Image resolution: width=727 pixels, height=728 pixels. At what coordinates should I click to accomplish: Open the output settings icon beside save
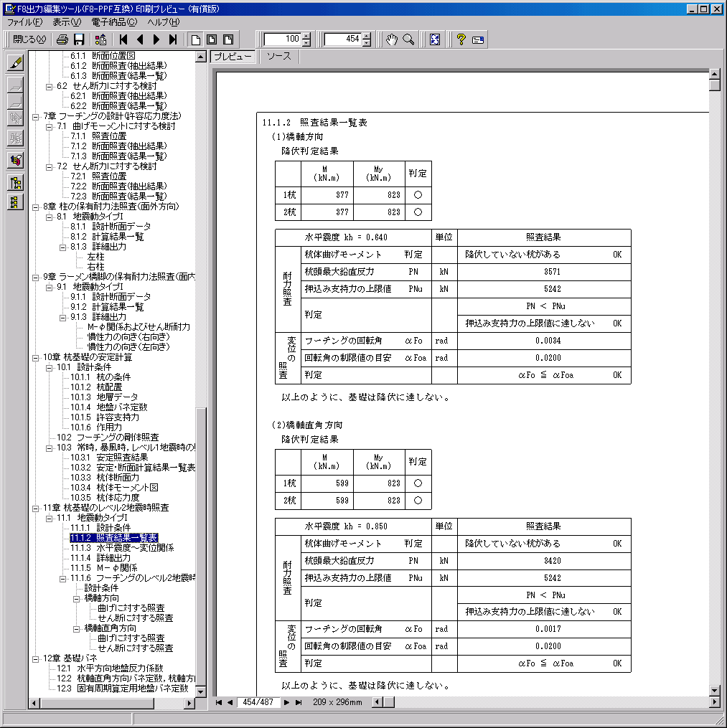coord(100,40)
